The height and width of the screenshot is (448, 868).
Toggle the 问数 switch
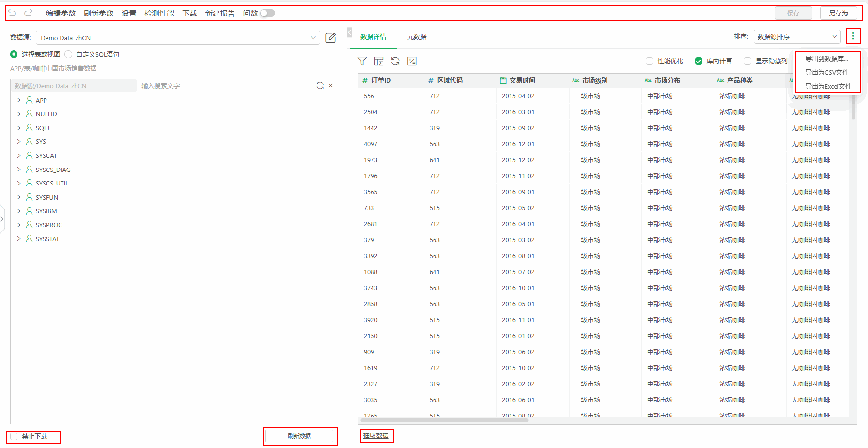[267, 13]
